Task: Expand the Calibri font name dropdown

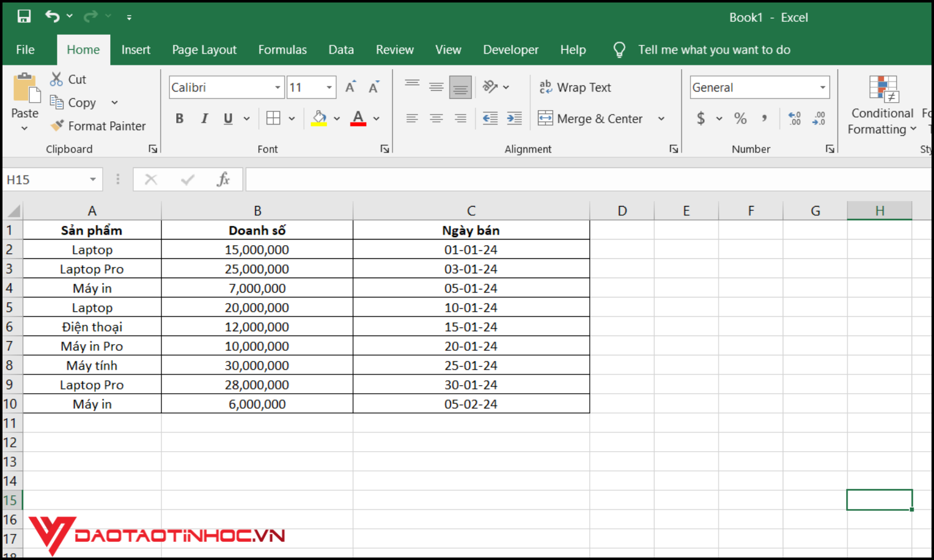Action: tap(278, 87)
